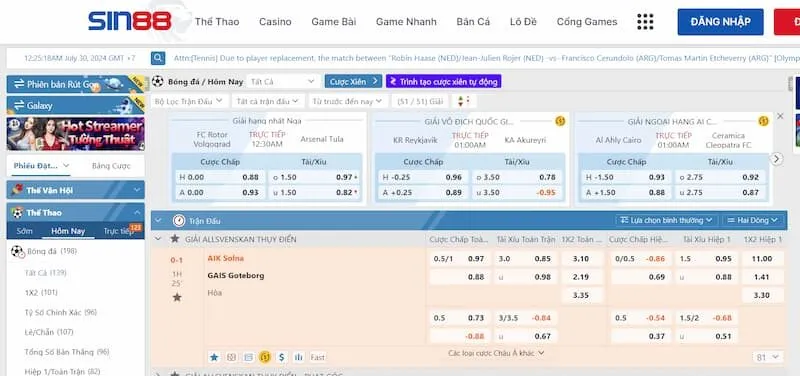Open the Tất cả trận đấu dropdown
The width and height of the screenshot is (800, 376).
(x=268, y=101)
